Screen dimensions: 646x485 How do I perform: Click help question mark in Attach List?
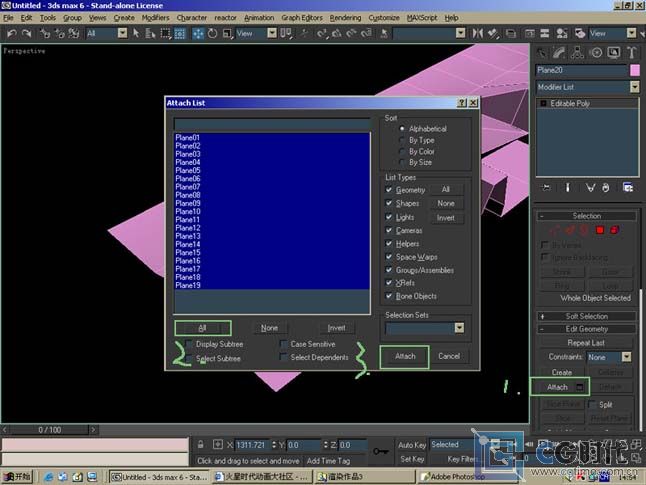point(462,103)
